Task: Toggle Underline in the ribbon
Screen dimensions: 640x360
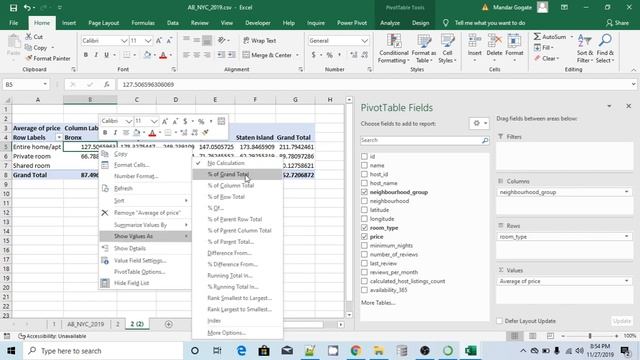Action: coord(107,55)
